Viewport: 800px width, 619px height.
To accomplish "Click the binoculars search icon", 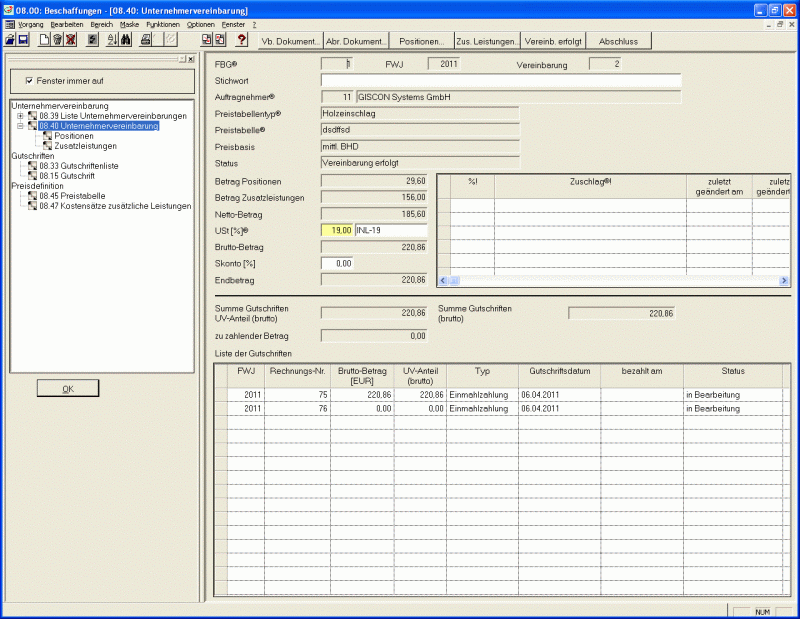I will click(x=126, y=40).
